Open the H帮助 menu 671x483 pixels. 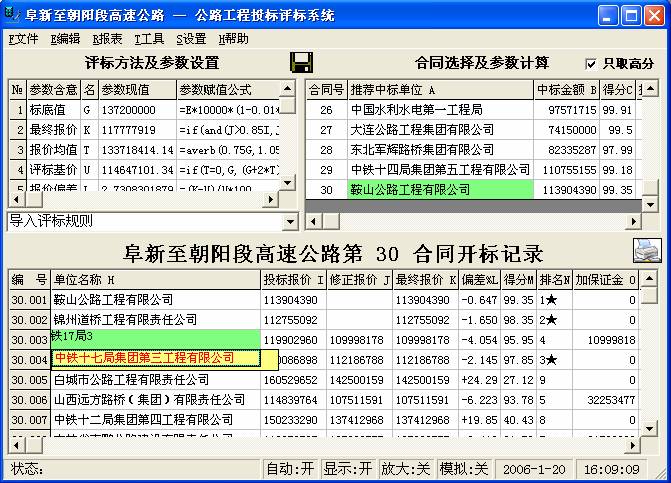[x=233, y=39]
